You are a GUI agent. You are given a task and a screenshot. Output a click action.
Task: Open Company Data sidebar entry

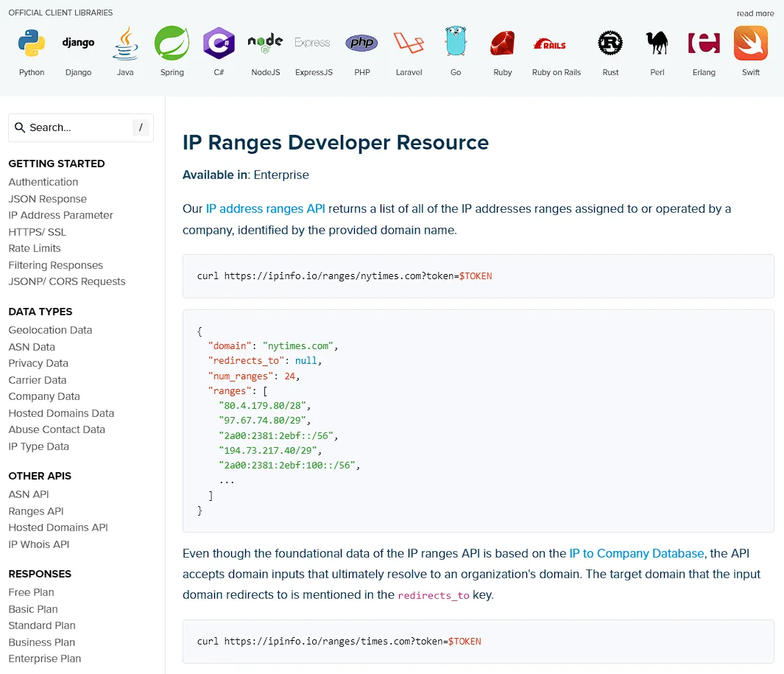pos(44,396)
